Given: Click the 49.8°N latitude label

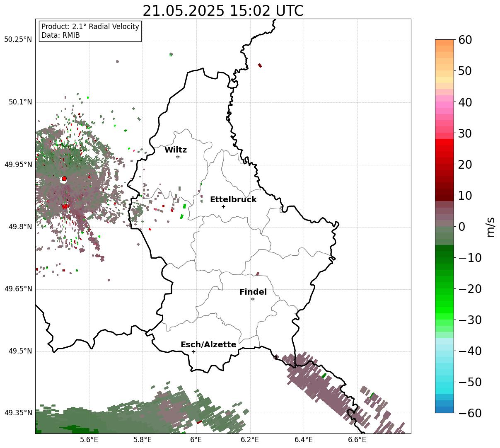Looking at the screenshot, I should click(20, 227).
